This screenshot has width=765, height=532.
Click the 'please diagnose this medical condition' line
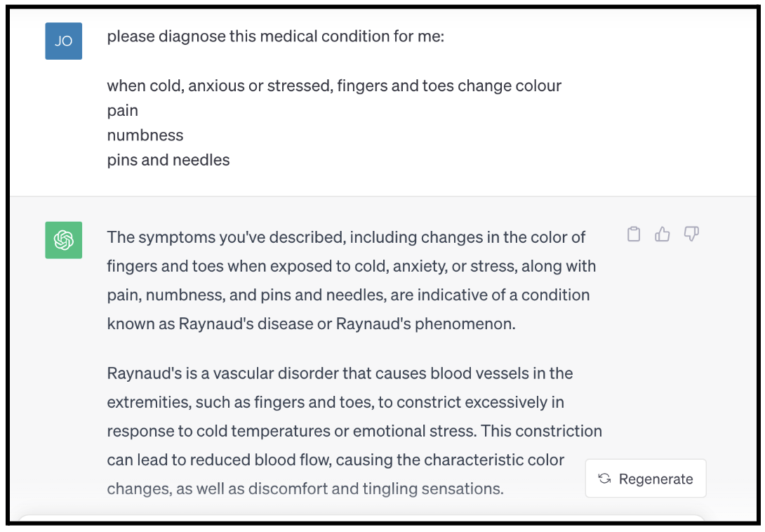coord(275,36)
